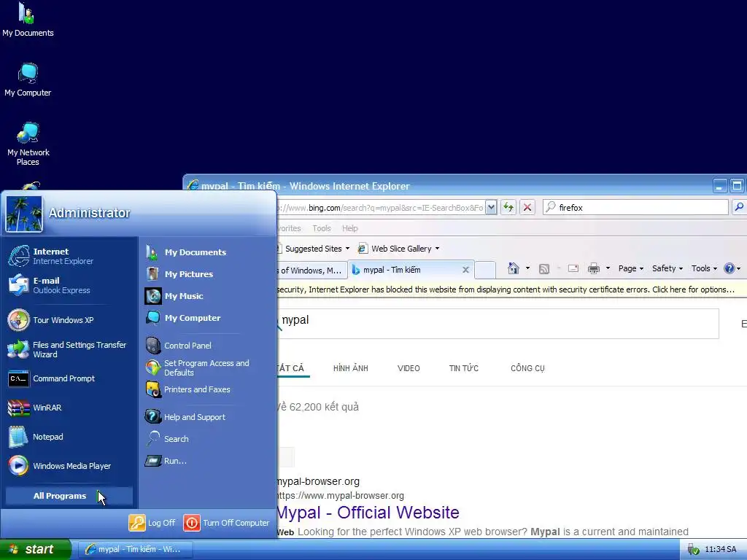This screenshot has width=747, height=560.
Task: Expand All Programs menu
Action: tap(69, 496)
